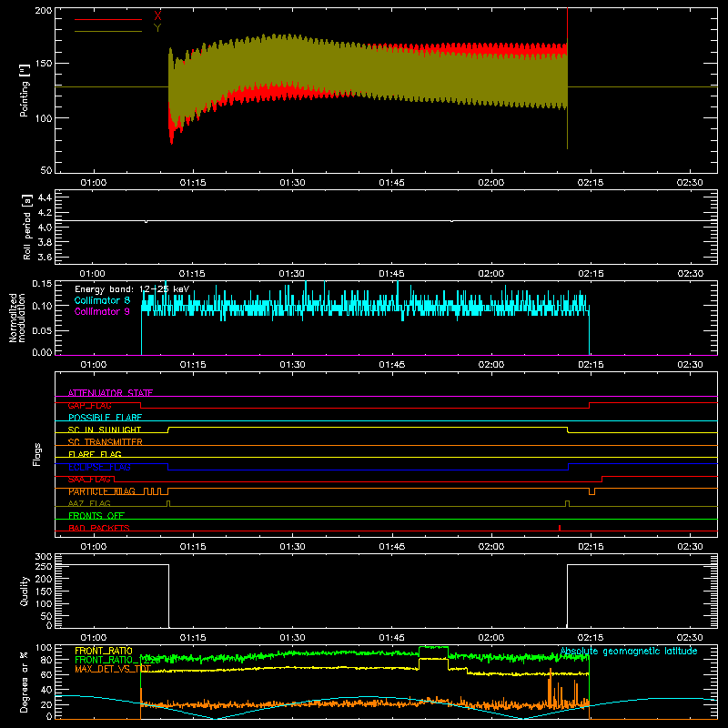The height and width of the screenshot is (728, 728).
Task: Select the SAA_FLAG label
Action: [x=89, y=480]
